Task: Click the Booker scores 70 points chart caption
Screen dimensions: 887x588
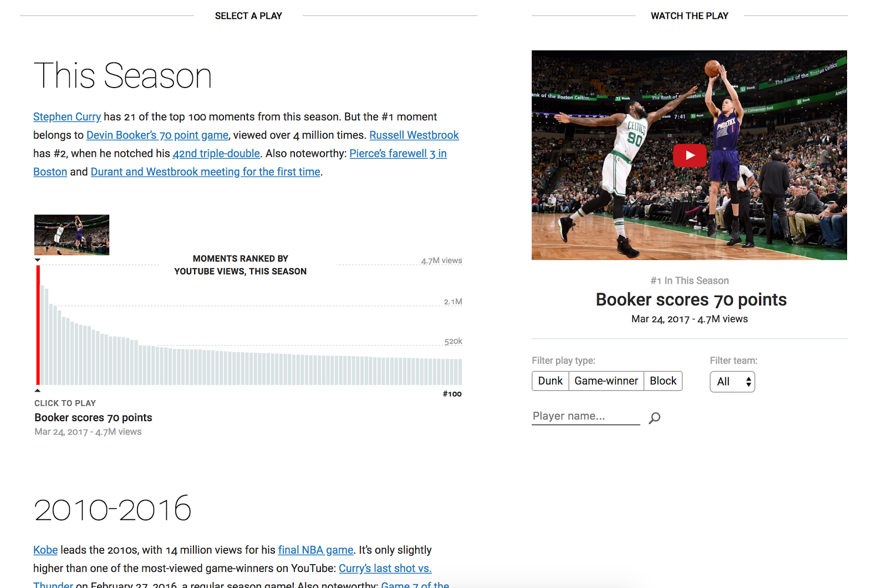Action: (x=93, y=417)
